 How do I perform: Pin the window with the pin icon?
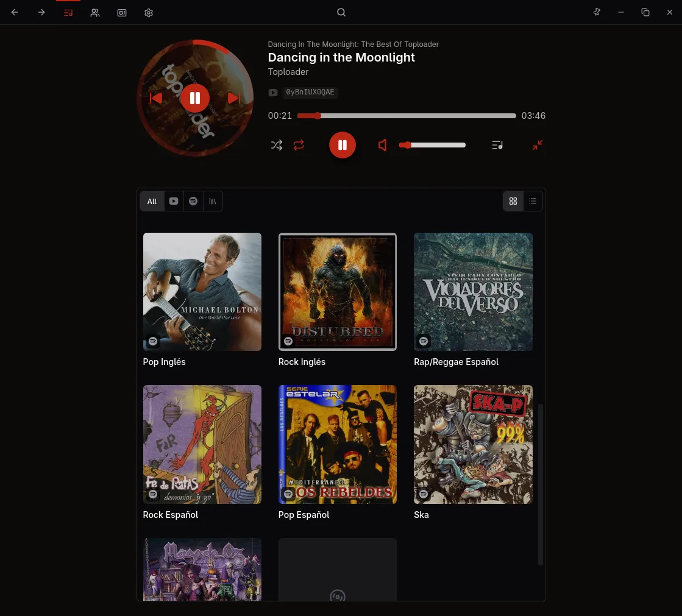597,12
